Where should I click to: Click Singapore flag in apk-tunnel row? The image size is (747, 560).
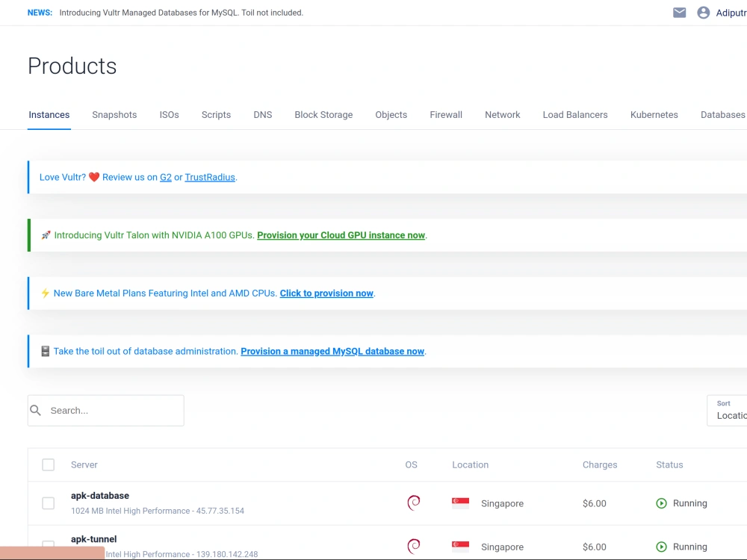coord(460,547)
